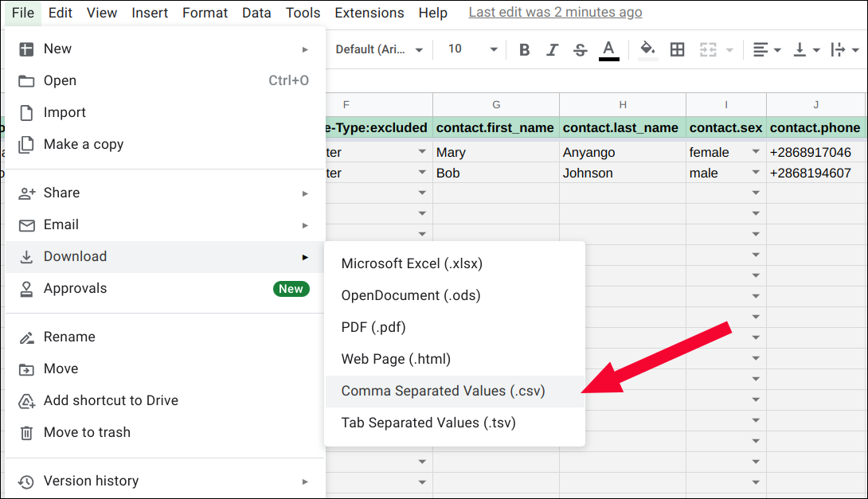Click the green New badge on Approvals
Image resolution: width=868 pixels, height=499 pixels.
tap(291, 289)
